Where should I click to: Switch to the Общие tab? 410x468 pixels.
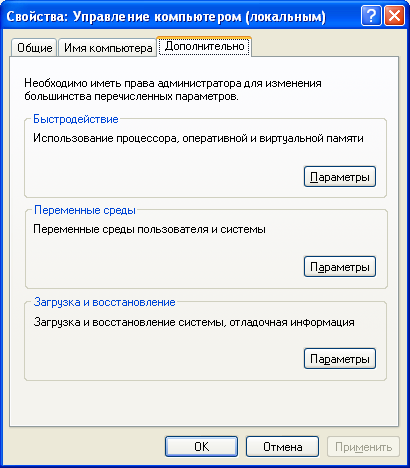click(34, 48)
